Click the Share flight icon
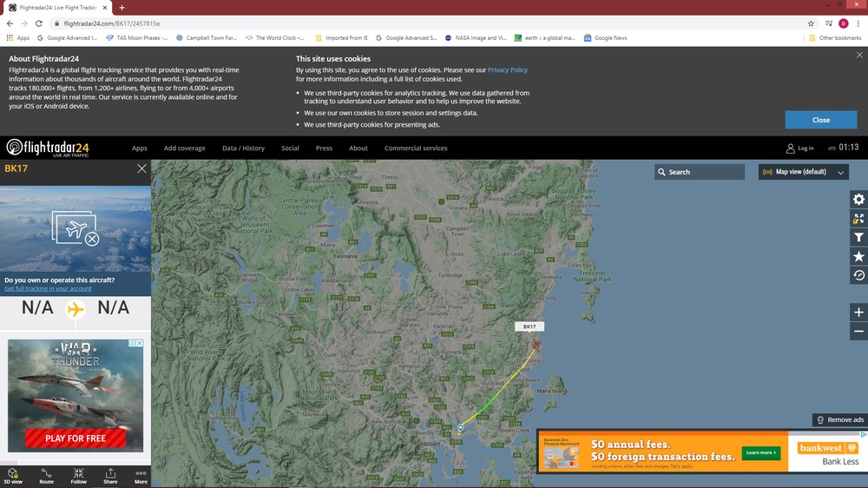This screenshot has width=868, height=488. pos(110,475)
